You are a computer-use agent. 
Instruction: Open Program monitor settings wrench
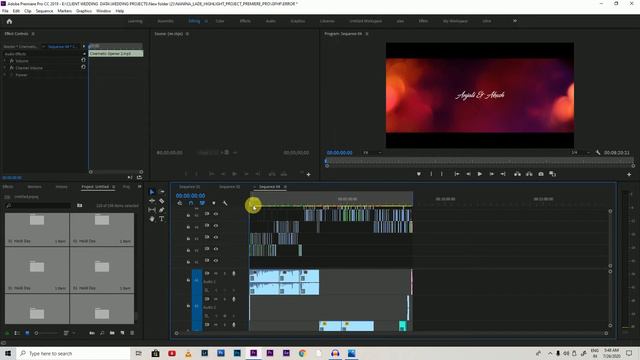coord(598,153)
